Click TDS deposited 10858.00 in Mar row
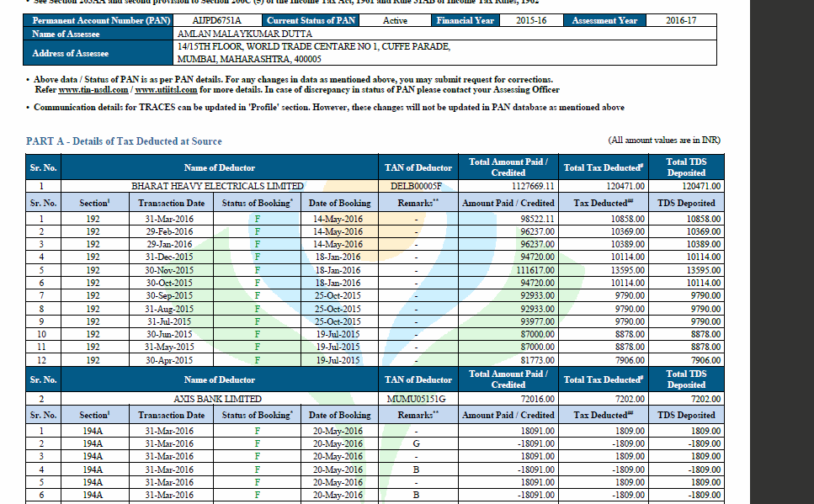Viewport: 814px width, 504px height. coord(704,219)
